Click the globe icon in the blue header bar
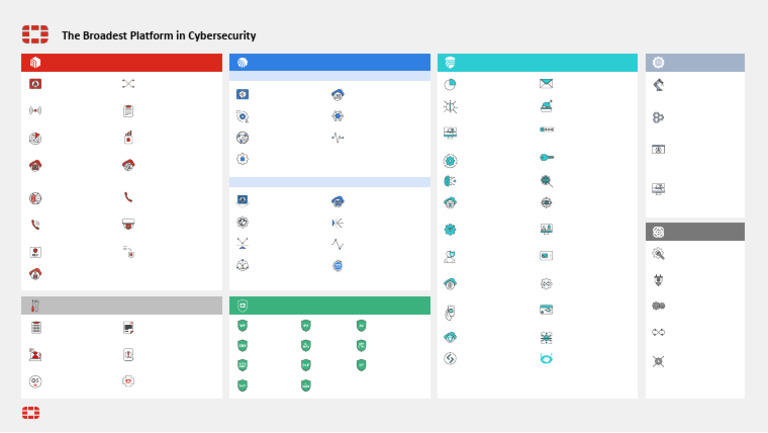The image size is (768, 433). point(242,62)
